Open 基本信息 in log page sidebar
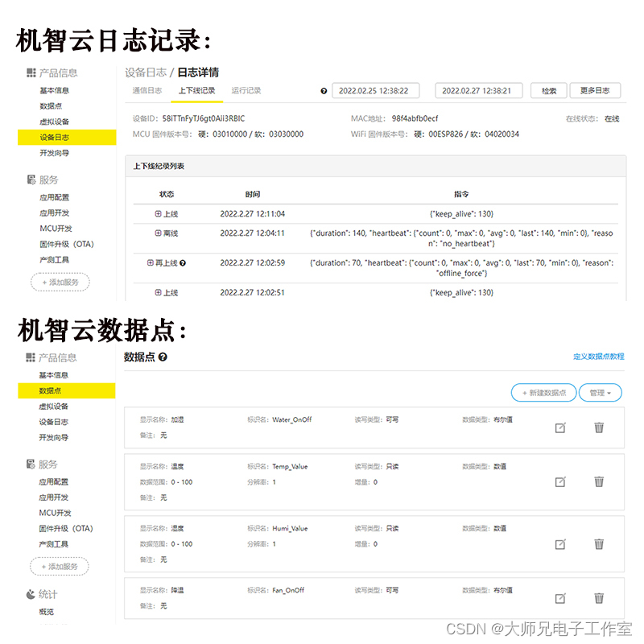The width and height of the screenshot is (644, 644). tap(54, 90)
